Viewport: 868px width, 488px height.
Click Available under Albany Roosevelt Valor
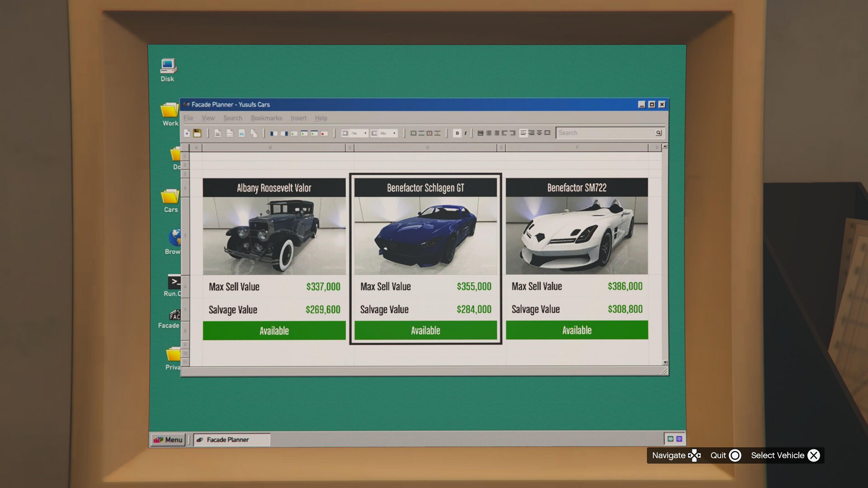(x=274, y=330)
